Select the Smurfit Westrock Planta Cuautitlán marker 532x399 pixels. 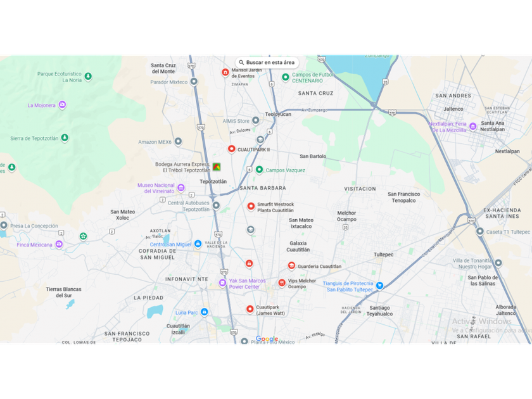tap(251, 206)
